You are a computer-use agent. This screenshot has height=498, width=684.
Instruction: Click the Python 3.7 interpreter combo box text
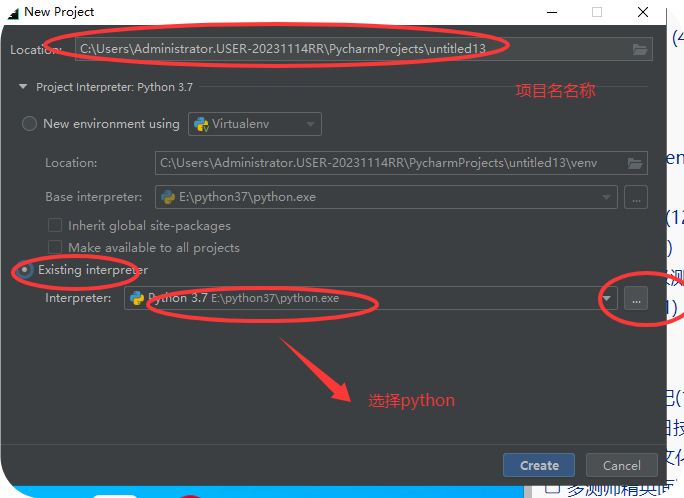coord(243,298)
